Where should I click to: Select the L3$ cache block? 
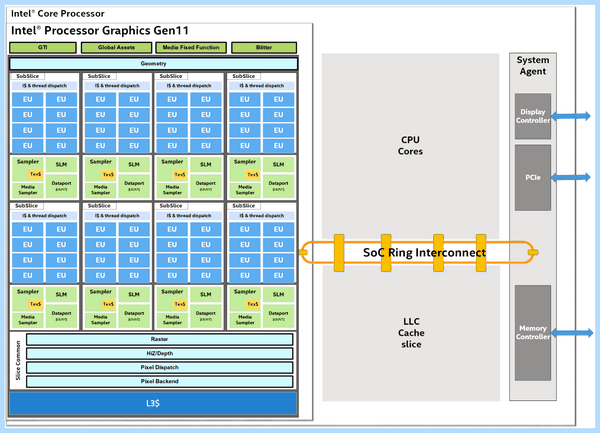[x=153, y=403]
